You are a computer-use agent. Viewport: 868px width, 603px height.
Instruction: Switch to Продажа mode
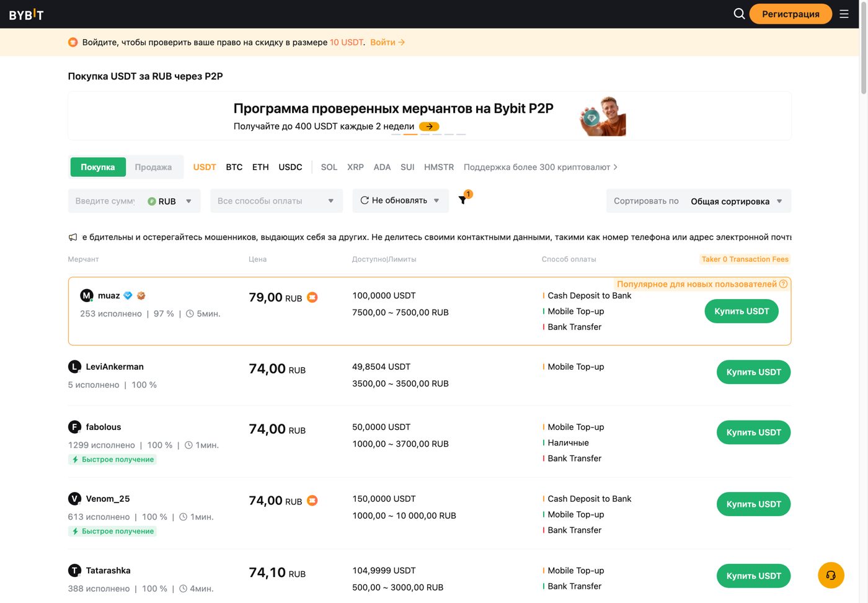pos(153,167)
